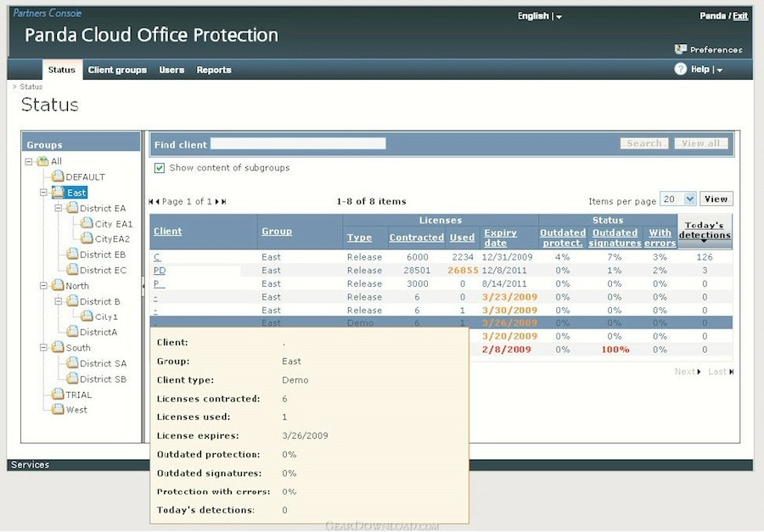Click the Help question mark icon
Viewport: 764px width, 532px height.
click(680, 70)
